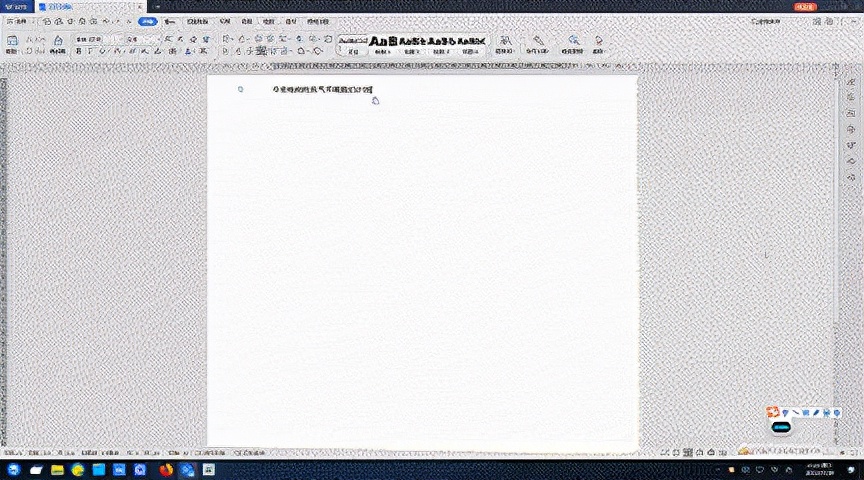
Task: Open the Review ribbon tab
Action: coord(247,21)
